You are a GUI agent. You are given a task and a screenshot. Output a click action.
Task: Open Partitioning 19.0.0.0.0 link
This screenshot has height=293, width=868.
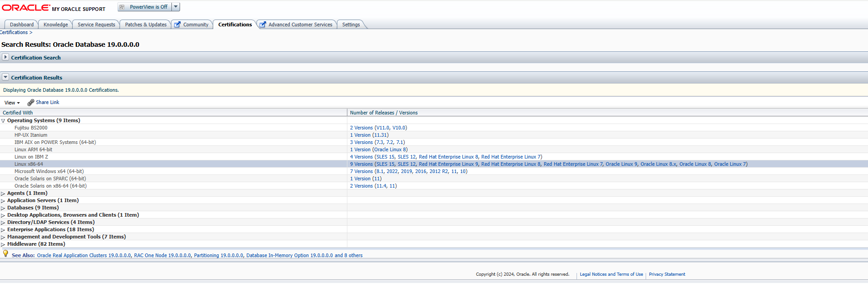coord(219,255)
